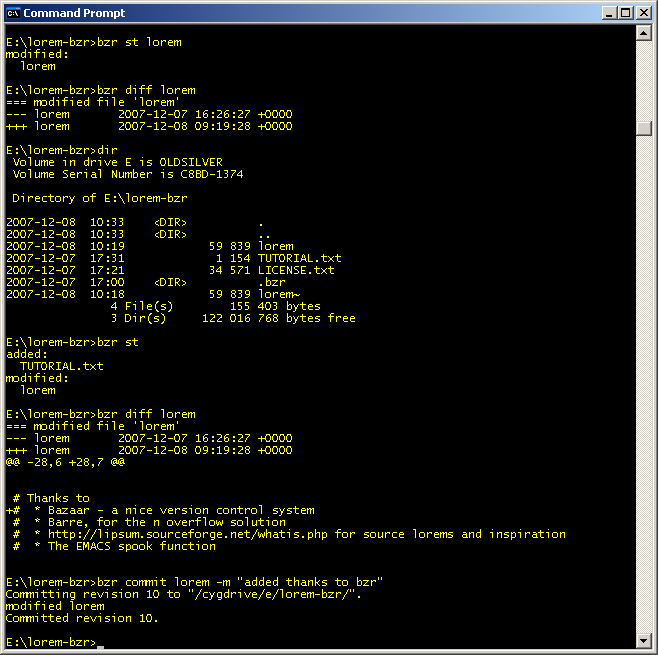The height and width of the screenshot is (655, 658).
Task: Open the Command Prompt system menu icon
Action: click(x=13, y=13)
